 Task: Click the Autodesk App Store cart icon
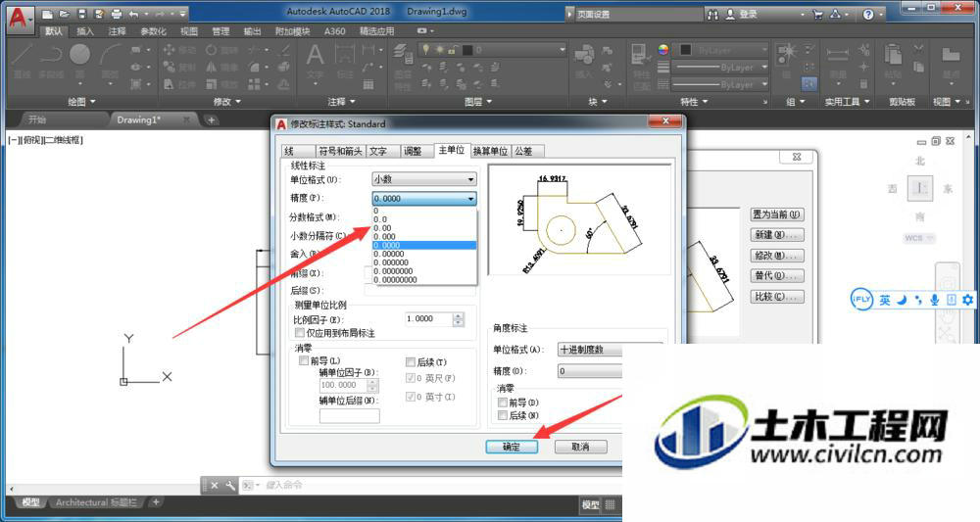pos(817,14)
